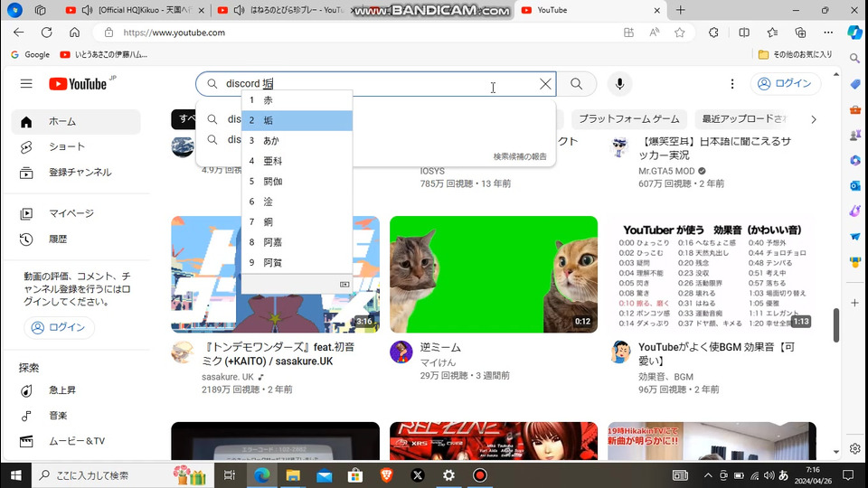Refresh the current page
The height and width of the screenshot is (488, 868).
tap(46, 33)
